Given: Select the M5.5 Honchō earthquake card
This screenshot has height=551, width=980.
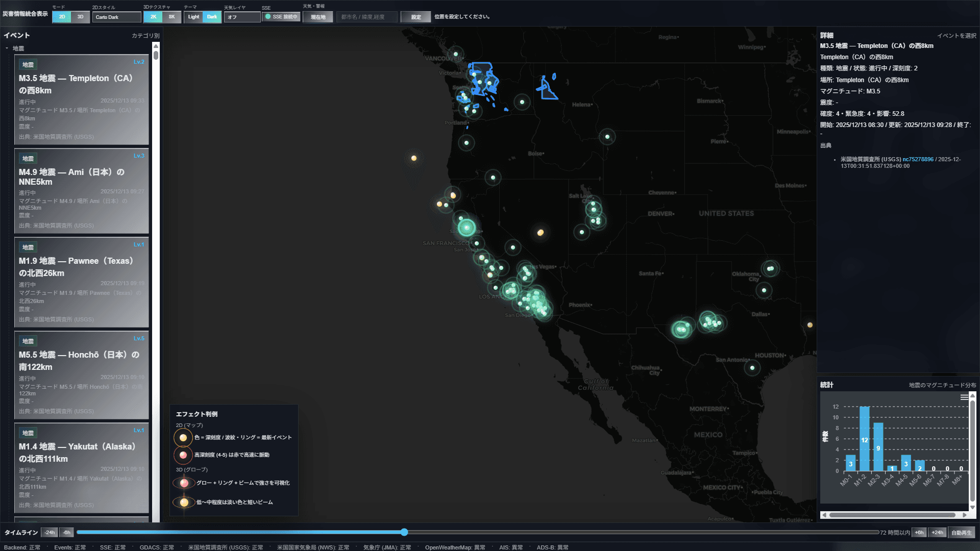Looking at the screenshot, I should point(82,375).
